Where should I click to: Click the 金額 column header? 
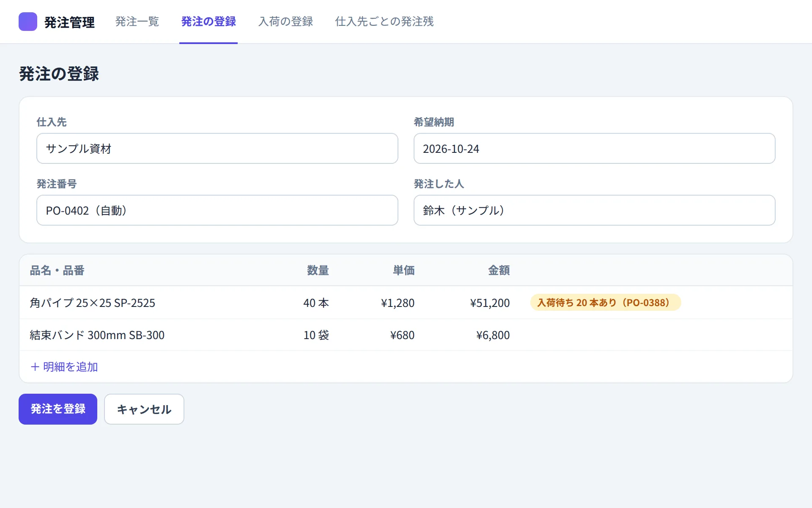coord(499,270)
